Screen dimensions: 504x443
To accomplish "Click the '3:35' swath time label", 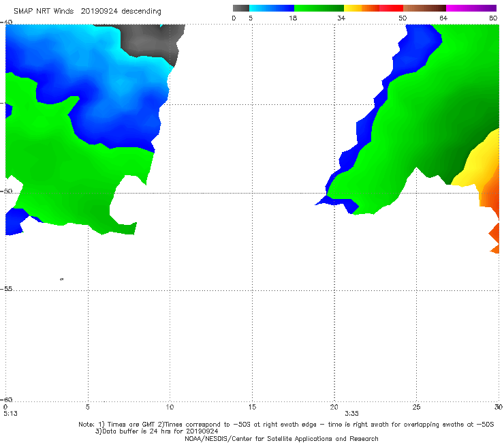I will (351, 414).
